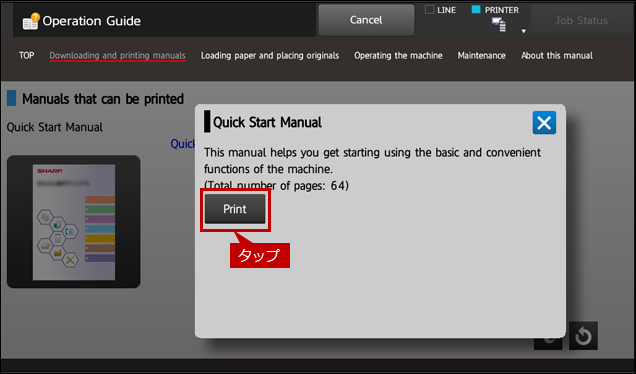Click the partially hidden blue Quick link
The width and height of the screenshot is (636, 374).
(x=183, y=144)
